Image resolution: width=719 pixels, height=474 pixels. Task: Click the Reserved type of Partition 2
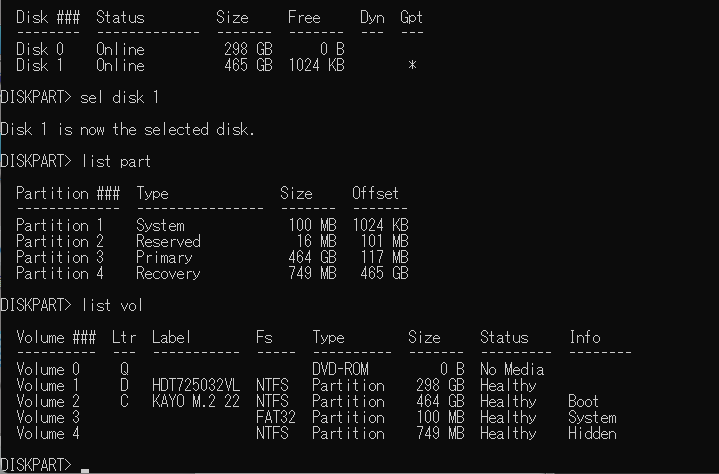point(168,242)
